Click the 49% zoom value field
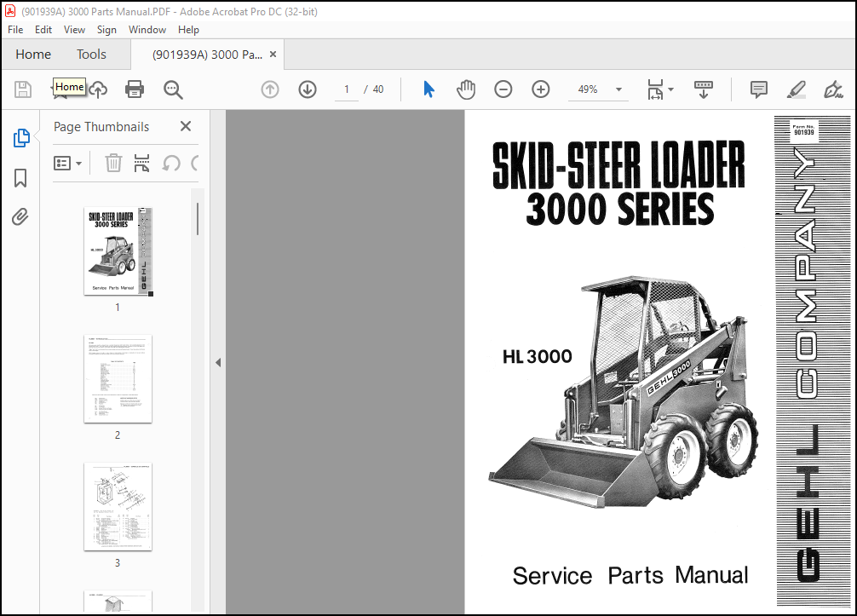857x616 pixels. pyautogui.click(x=588, y=89)
